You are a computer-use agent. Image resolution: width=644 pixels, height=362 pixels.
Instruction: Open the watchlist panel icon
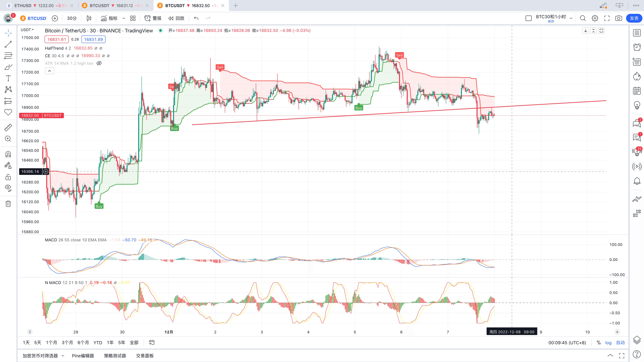click(x=637, y=33)
